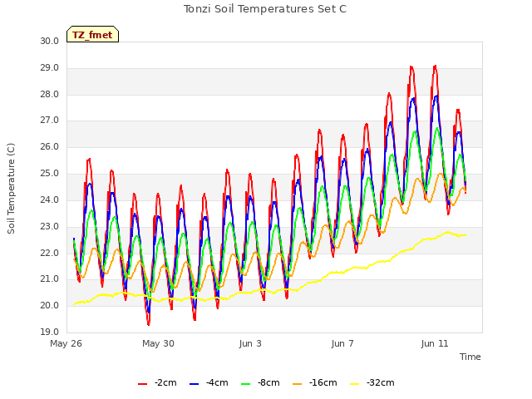The height and width of the screenshot is (399, 532).
Task: Click the 30.0 y-axis tick label
Action: [50, 41]
